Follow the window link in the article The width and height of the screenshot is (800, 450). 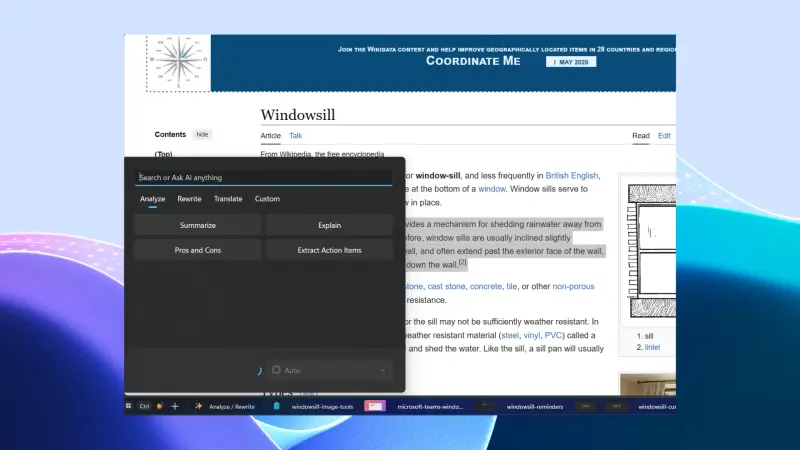click(x=492, y=189)
